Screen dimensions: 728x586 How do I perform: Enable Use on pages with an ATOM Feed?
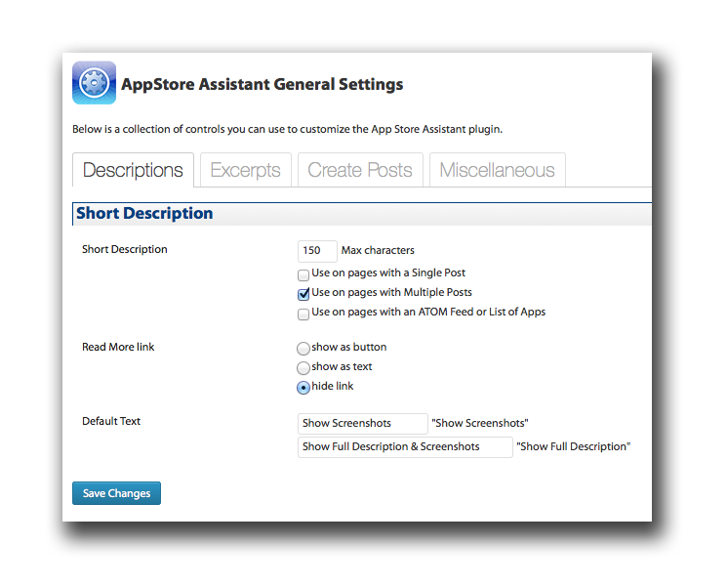coord(303,314)
